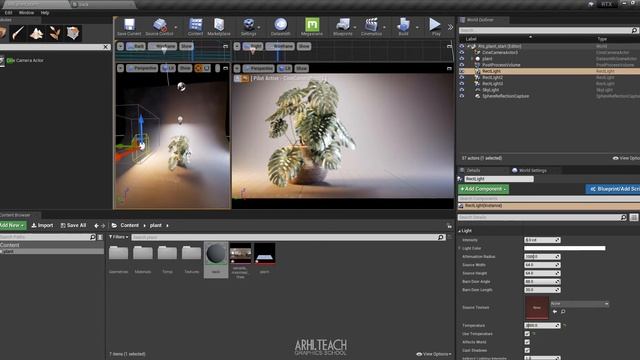The image size is (640, 360).
Task: Toggle visibility of PostProcessVolume
Action: (x=462, y=65)
